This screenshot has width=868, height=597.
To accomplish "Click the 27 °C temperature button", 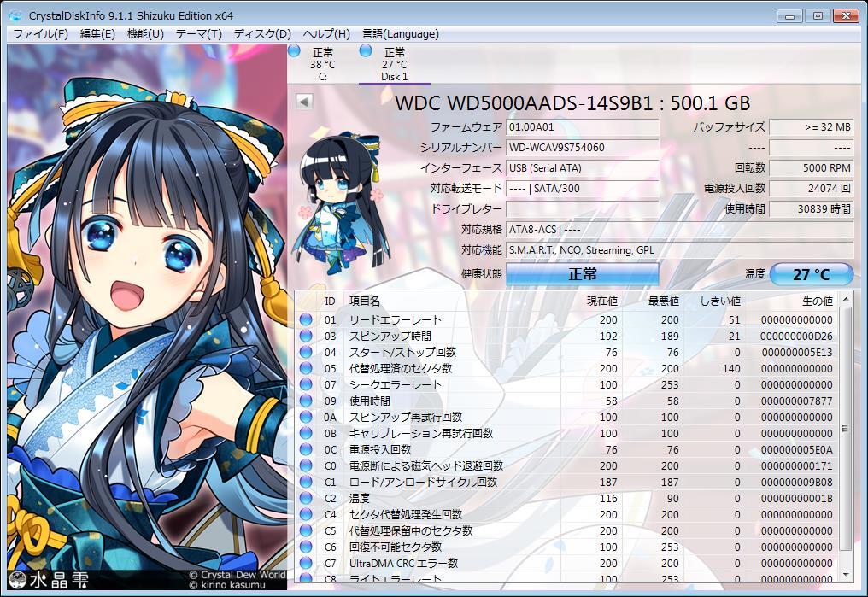I will (810, 273).
